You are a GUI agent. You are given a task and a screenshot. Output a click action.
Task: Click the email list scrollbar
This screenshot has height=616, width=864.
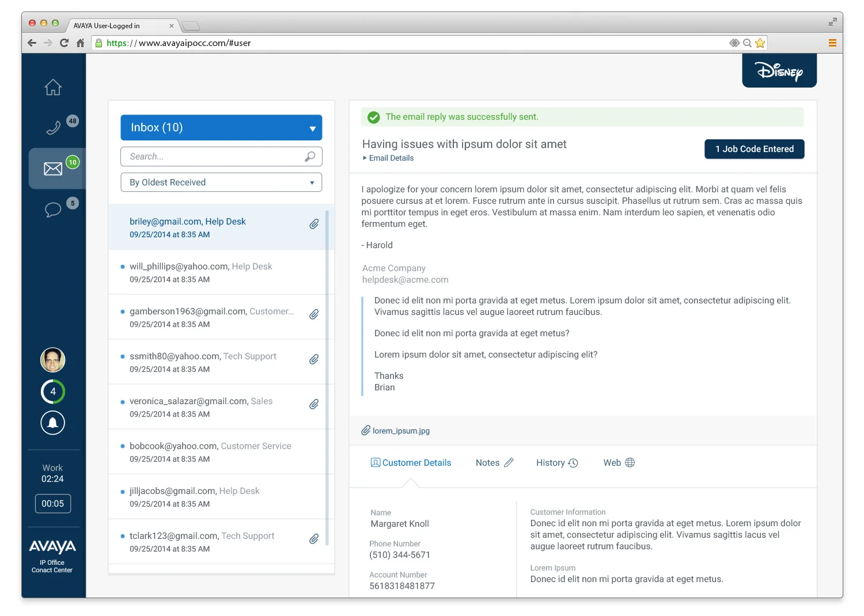pos(327,377)
